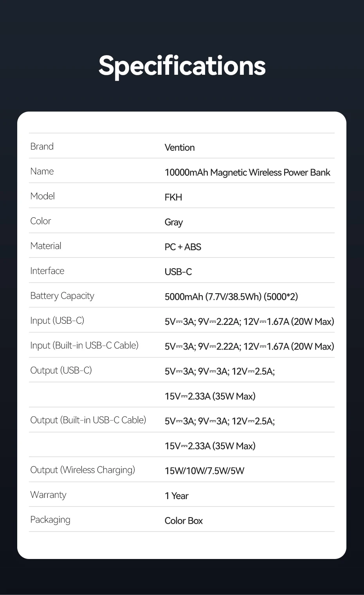
Task: Select the 10000mAh Magnetic Wireless Power Bank text
Action: [x=247, y=173]
